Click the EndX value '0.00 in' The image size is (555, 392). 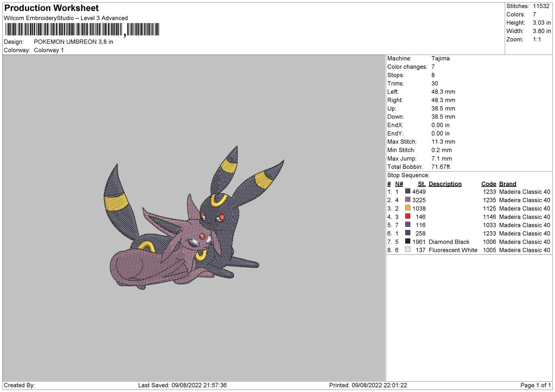pos(441,125)
